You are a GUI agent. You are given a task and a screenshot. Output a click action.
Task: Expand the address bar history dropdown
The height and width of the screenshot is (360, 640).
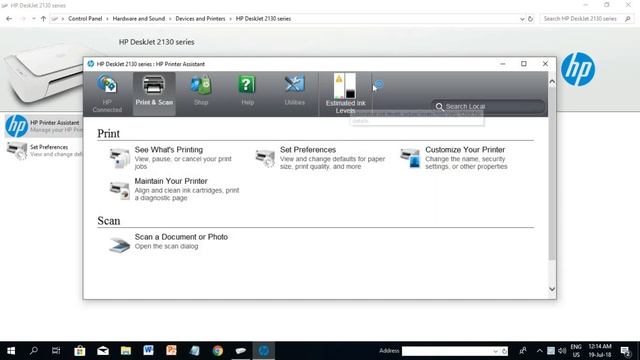pyautogui.click(x=522, y=19)
